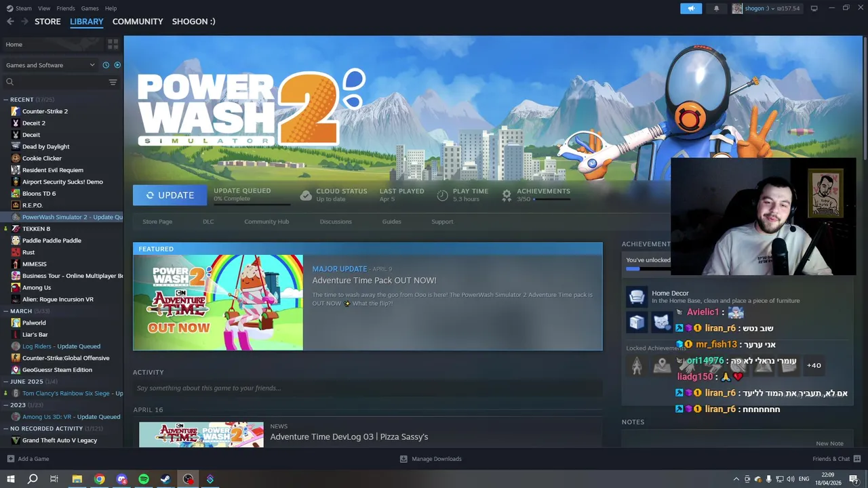Screen dimensions: 868x488
Task: Go to the STORE tab
Action: pos(47,22)
